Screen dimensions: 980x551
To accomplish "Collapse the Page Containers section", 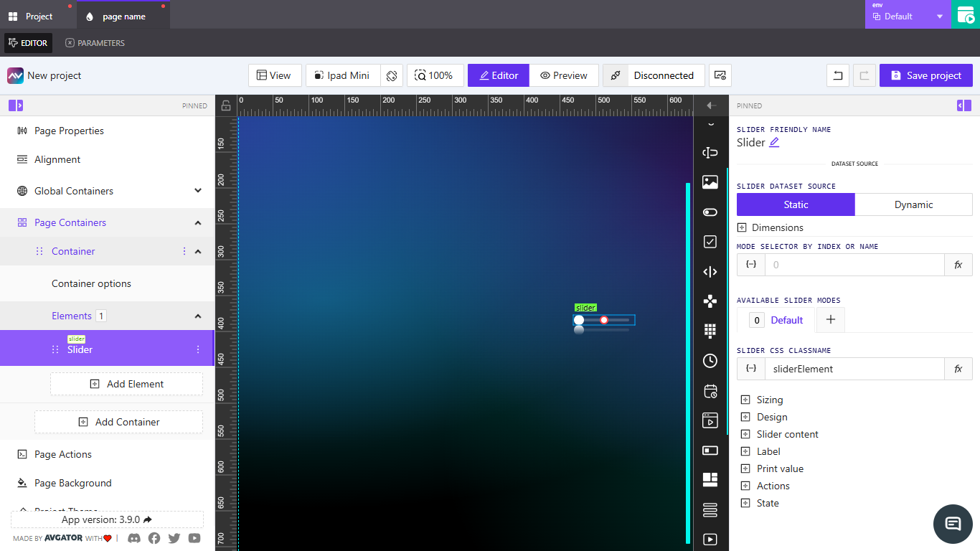I will click(197, 222).
